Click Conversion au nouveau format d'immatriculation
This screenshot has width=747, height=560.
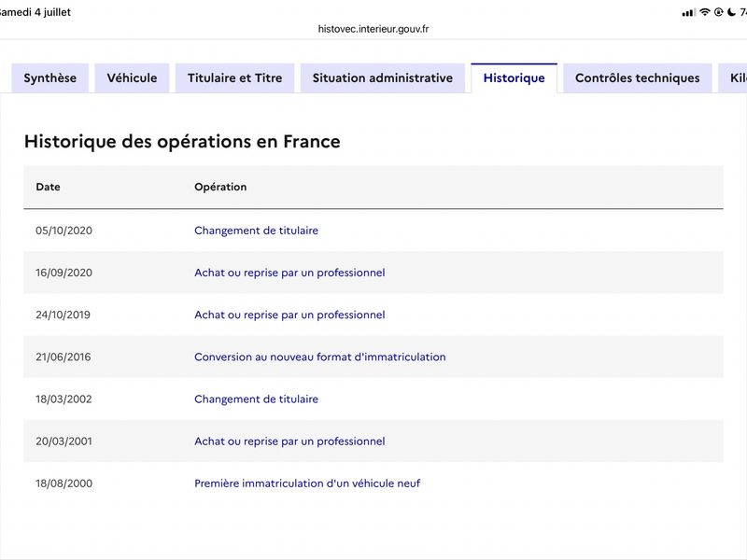(x=320, y=357)
